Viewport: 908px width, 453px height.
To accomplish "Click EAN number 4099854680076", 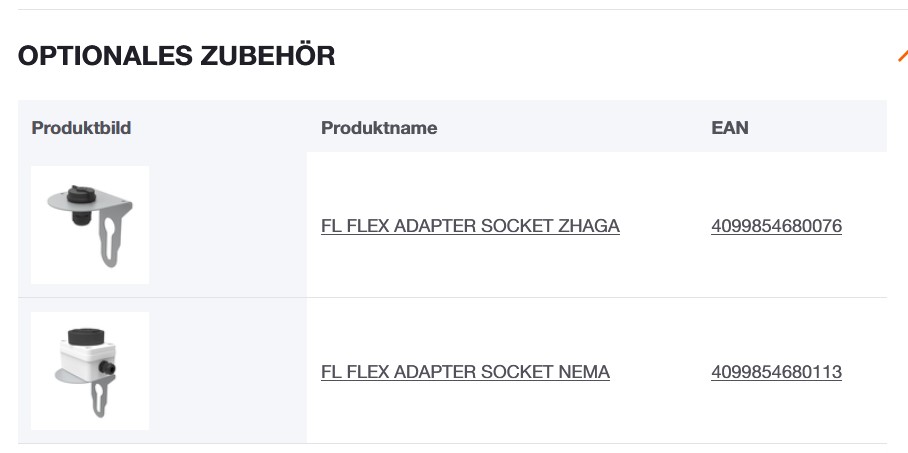I will point(776,226).
